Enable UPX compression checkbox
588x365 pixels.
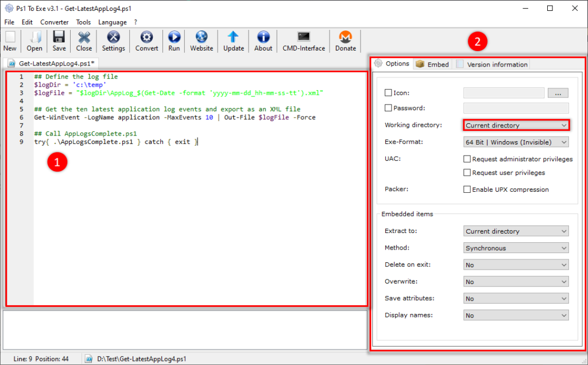[x=467, y=189]
